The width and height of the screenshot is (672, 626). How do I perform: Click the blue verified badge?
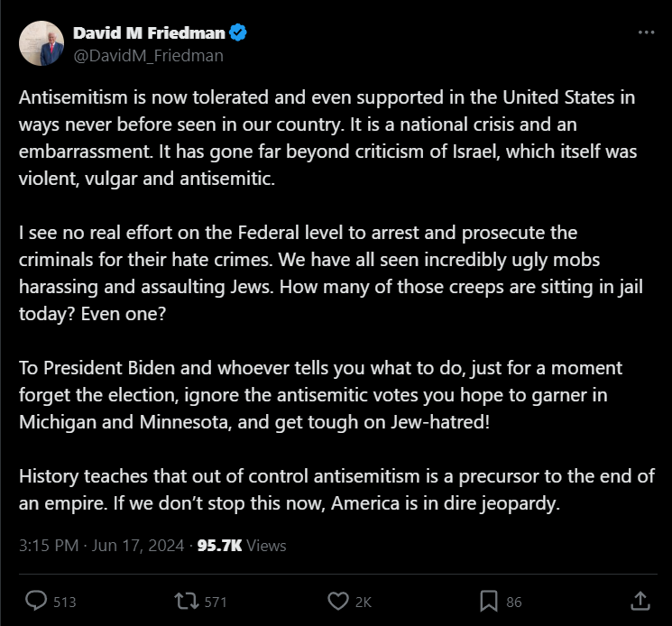(239, 34)
